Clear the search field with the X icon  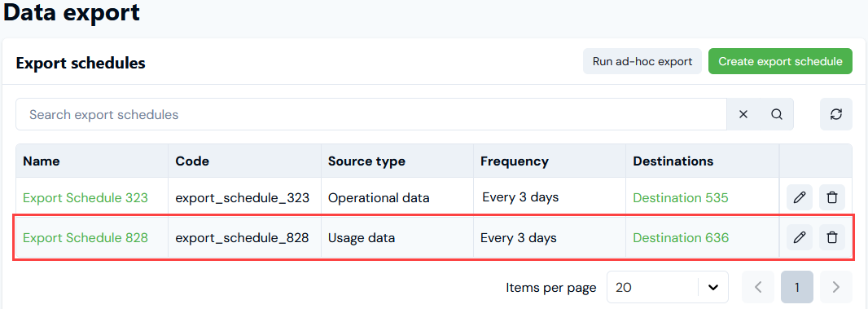click(743, 114)
